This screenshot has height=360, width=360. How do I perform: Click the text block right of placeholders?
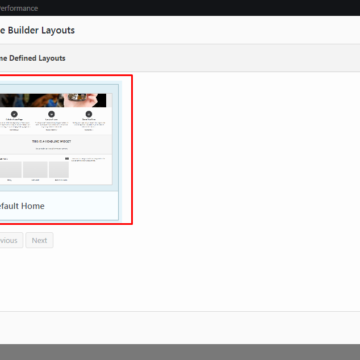(x=88, y=159)
